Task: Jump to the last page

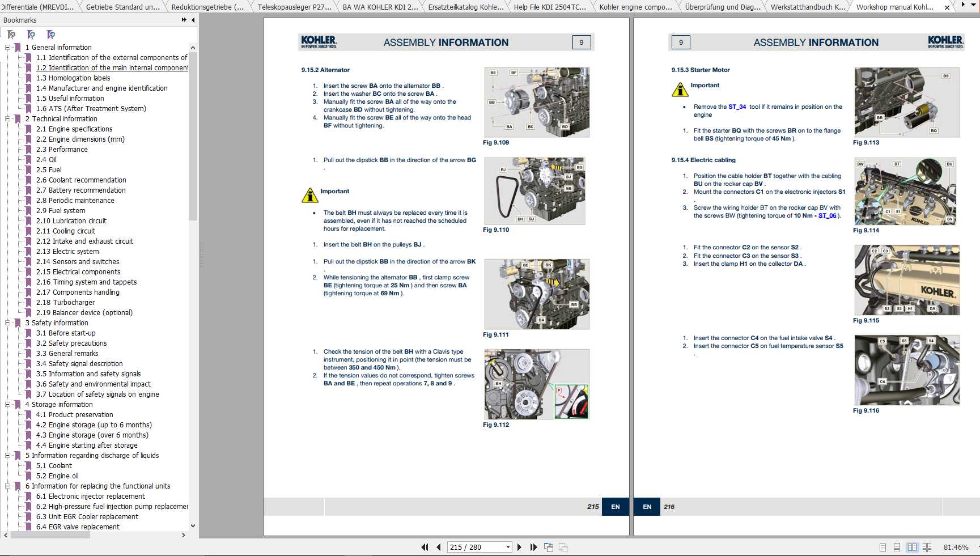Action: coord(533,547)
